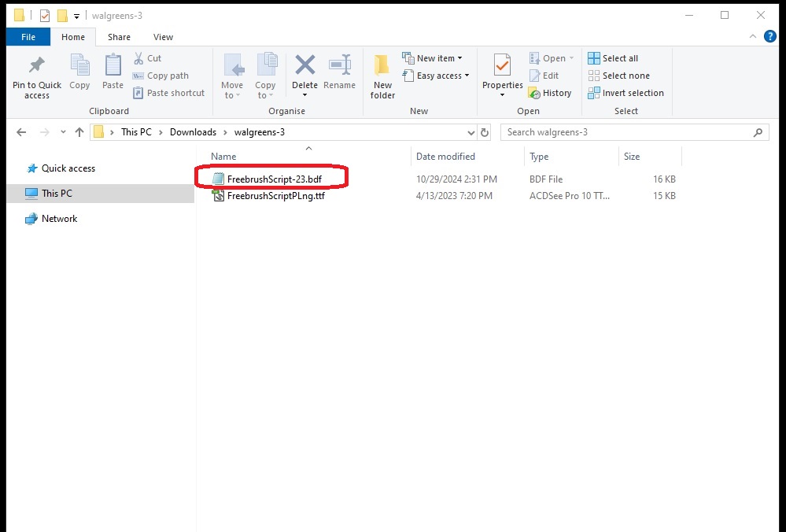
Task: Open the Copy to menu
Action: coord(265,76)
